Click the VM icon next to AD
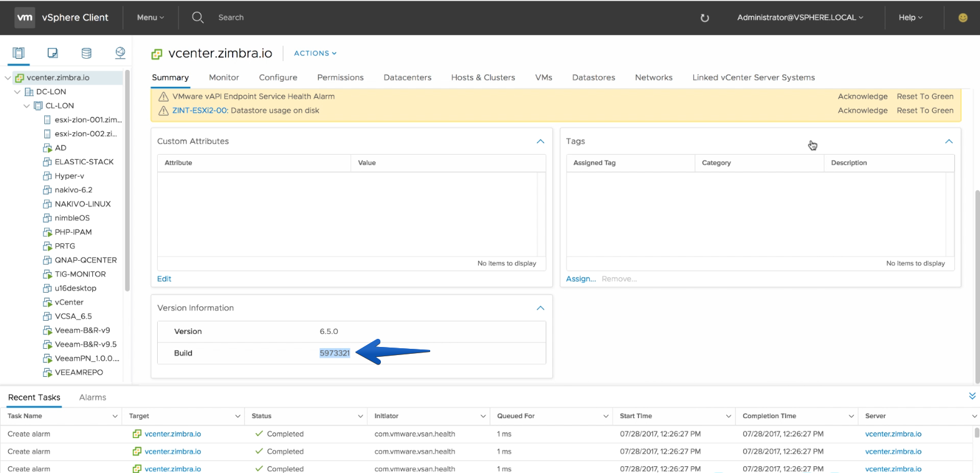This screenshot has width=980, height=473. (47, 148)
